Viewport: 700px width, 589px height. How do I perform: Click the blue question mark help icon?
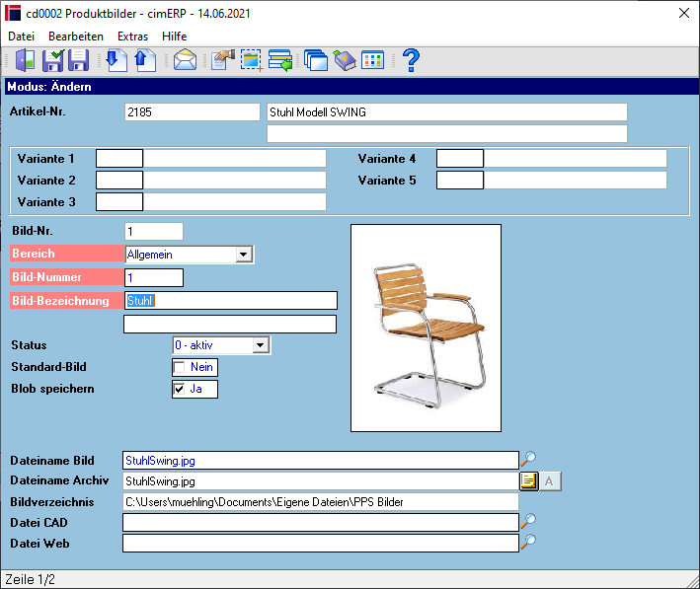[x=411, y=60]
